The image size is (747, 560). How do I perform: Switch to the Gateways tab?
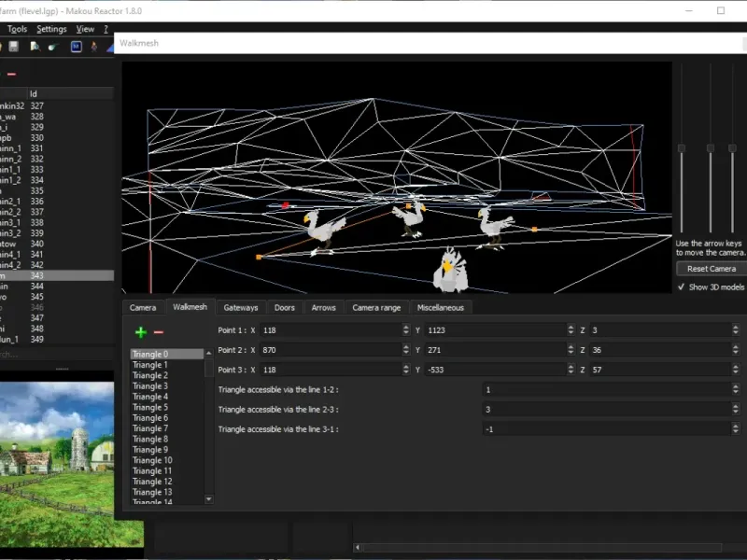(241, 308)
